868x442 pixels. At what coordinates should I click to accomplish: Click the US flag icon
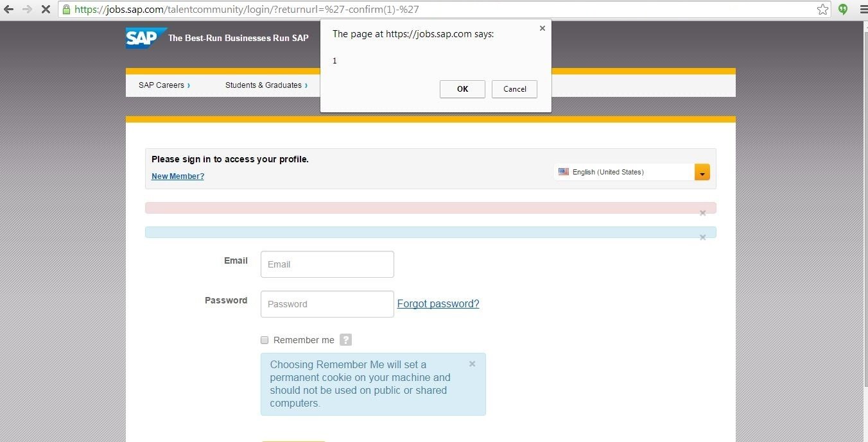pyautogui.click(x=564, y=172)
